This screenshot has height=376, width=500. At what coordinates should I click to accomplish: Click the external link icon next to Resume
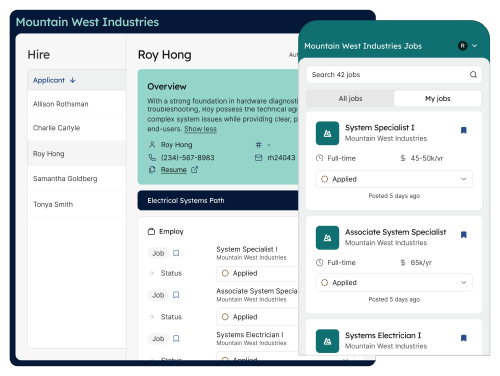click(194, 170)
